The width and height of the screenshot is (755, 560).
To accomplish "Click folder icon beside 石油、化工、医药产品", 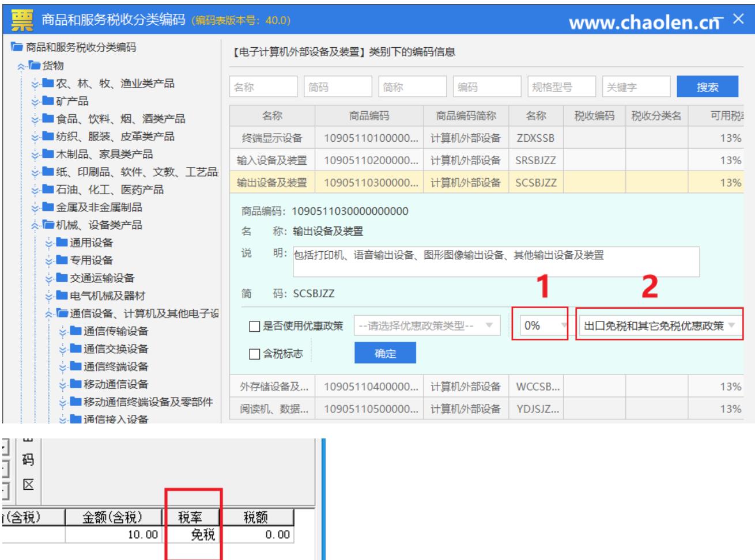I will click(48, 190).
